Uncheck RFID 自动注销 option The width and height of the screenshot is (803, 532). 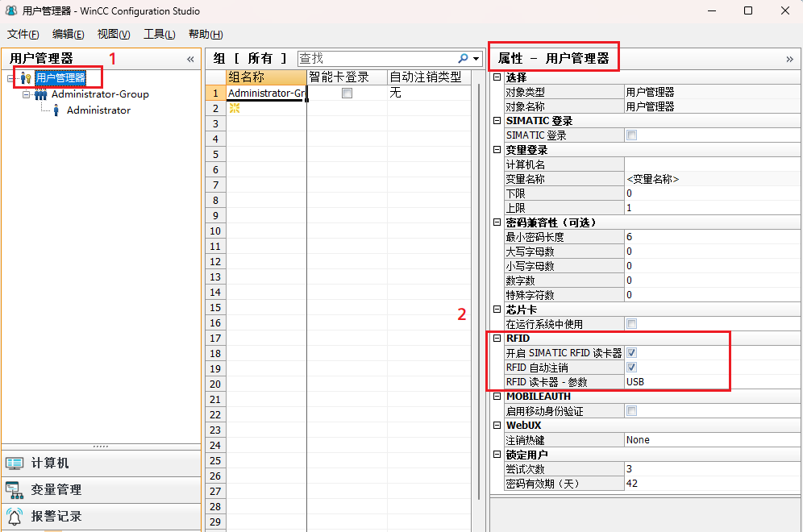[x=631, y=367]
